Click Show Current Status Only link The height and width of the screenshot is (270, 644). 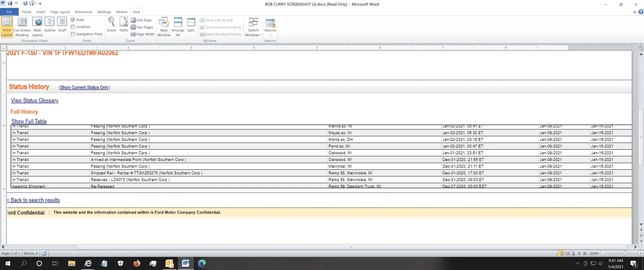click(x=84, y=88)
